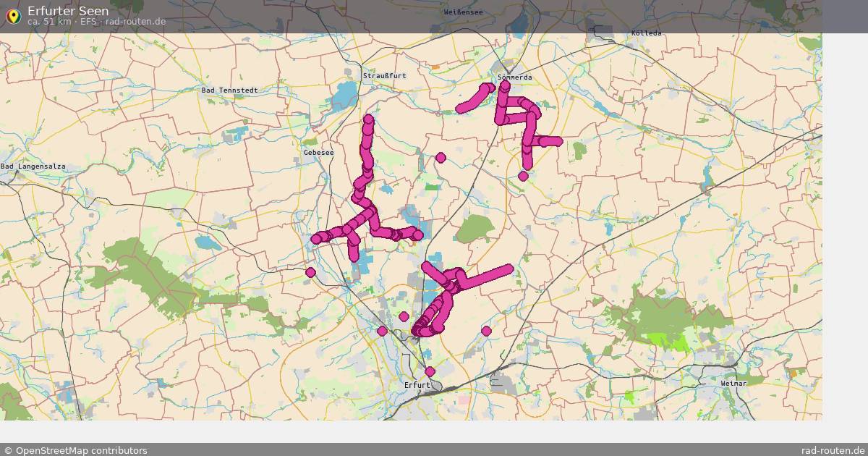
Task: Click the Weimar city label on map
Action: pyautogui.click(x=733, y=383)
